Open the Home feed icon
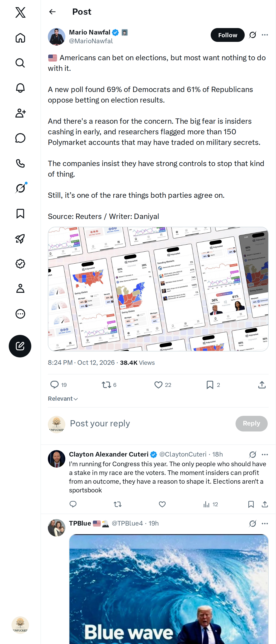 tap(20, 38)
